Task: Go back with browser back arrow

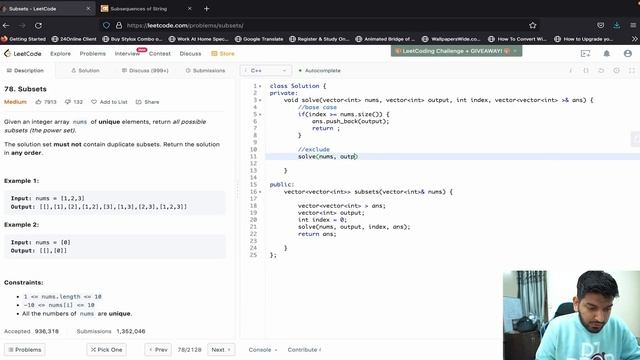Action: tap(6, 25)
